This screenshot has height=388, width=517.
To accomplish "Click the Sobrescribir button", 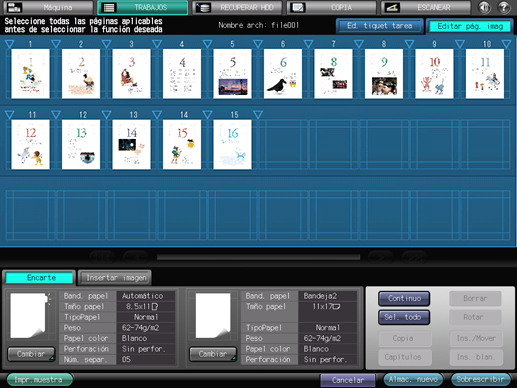I will (x=481, y=380).
